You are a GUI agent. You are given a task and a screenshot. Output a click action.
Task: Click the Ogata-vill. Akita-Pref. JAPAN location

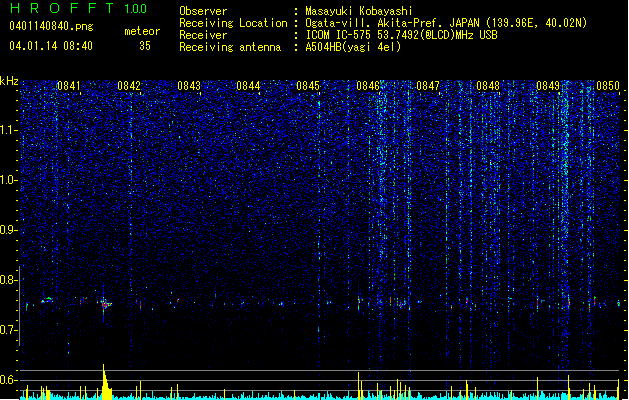[x=446, y=23]
